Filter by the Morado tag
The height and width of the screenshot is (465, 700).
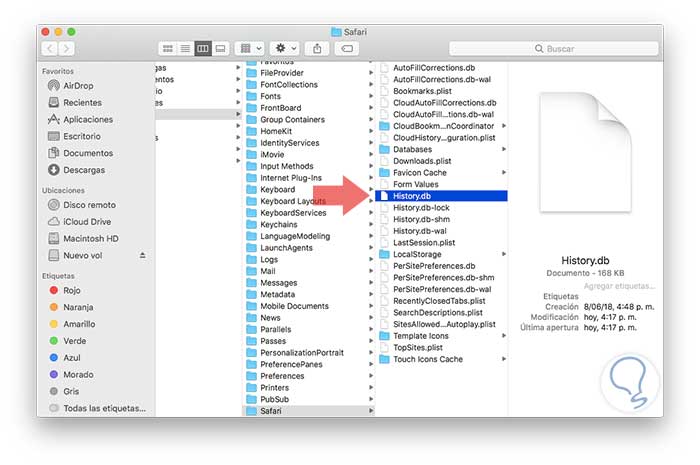tap(78, 375)
